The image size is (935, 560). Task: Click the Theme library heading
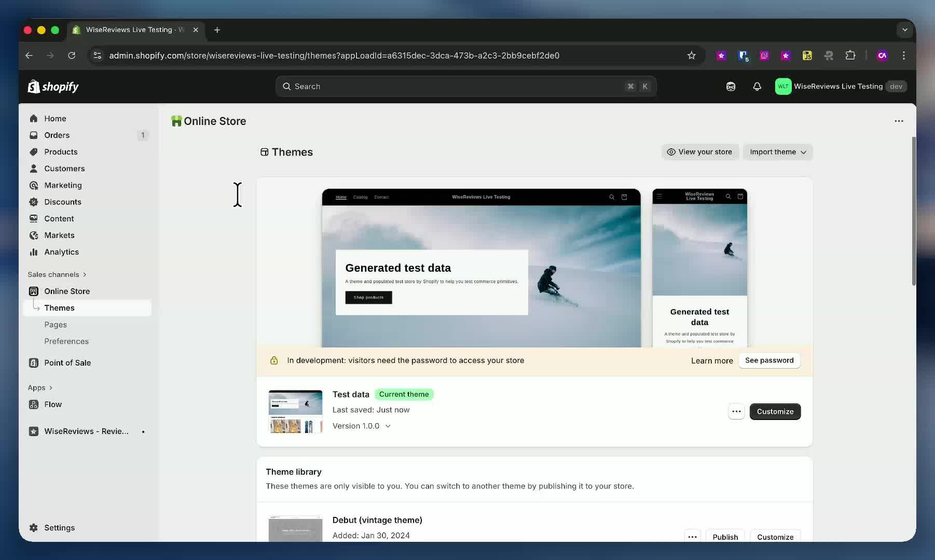point(294,472)
